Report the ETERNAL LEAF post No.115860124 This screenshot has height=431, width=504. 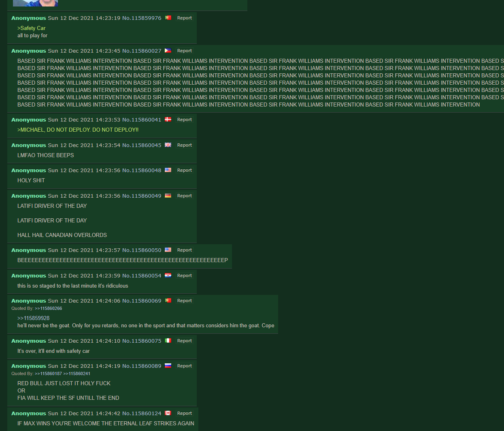tap(185, 413)
